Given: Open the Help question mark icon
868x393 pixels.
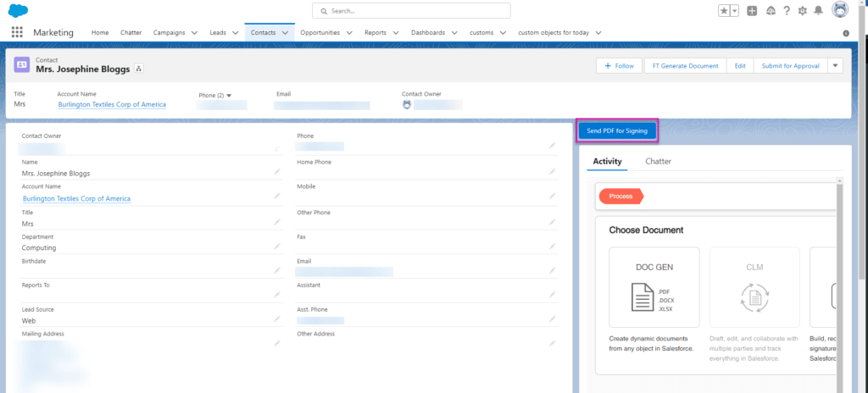Looking at the screenshot, I should pyautogui.click(x=786, y=11).
